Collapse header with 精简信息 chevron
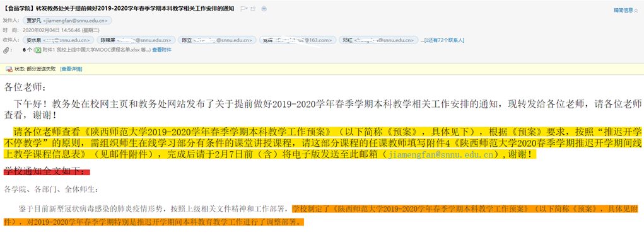The width and height of the screenshot is (644, 233). [x=636, y=10]
